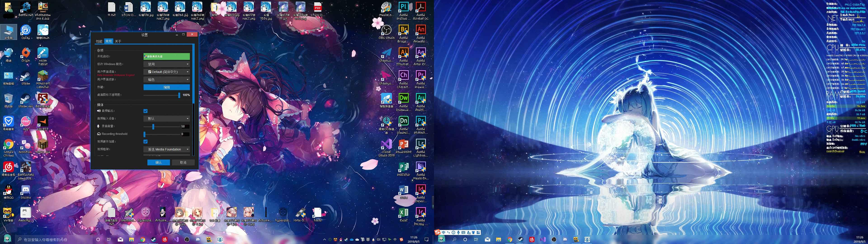Open the 修改 Windows 配色 dropdown

[166, 64]
